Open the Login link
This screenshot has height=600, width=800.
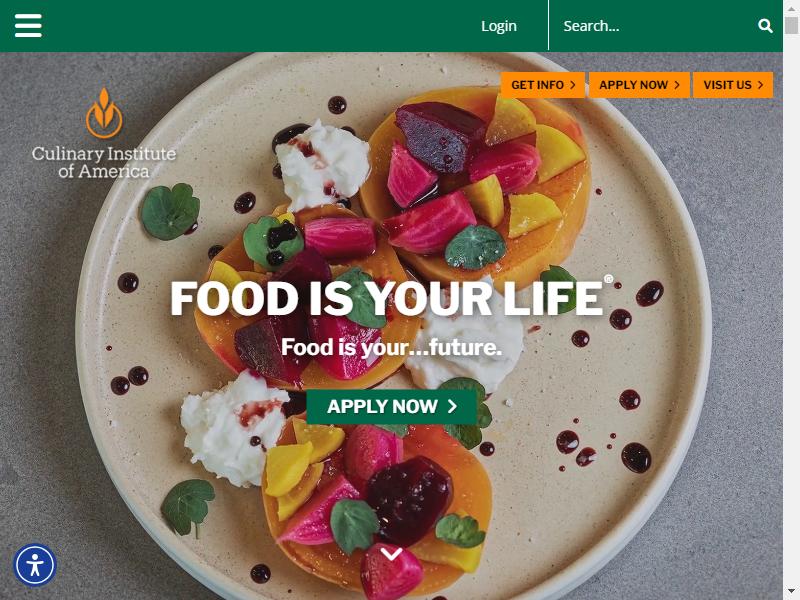click(498, 26)
